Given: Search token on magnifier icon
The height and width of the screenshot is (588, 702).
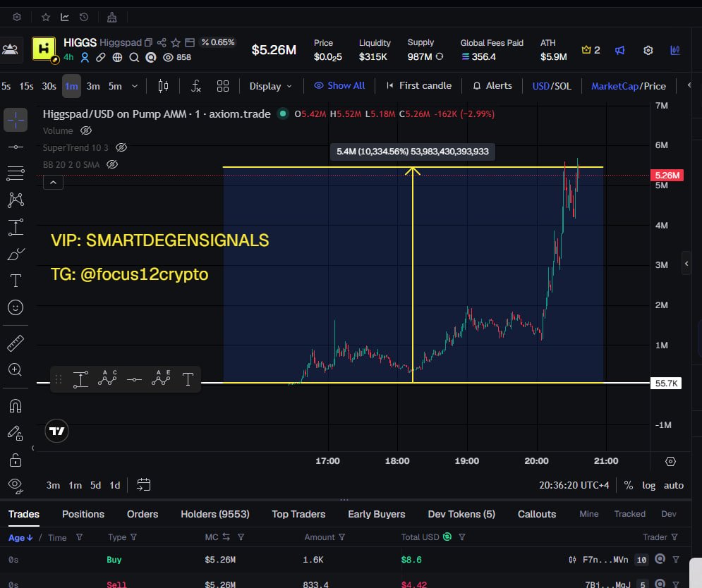Looking at the screenshot, I should click(134, 57).
